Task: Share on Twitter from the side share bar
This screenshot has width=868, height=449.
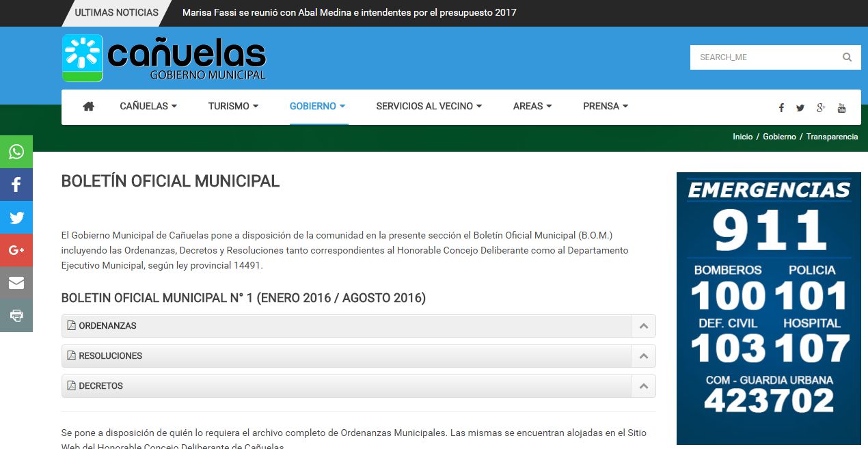Action: pos(16,217)
